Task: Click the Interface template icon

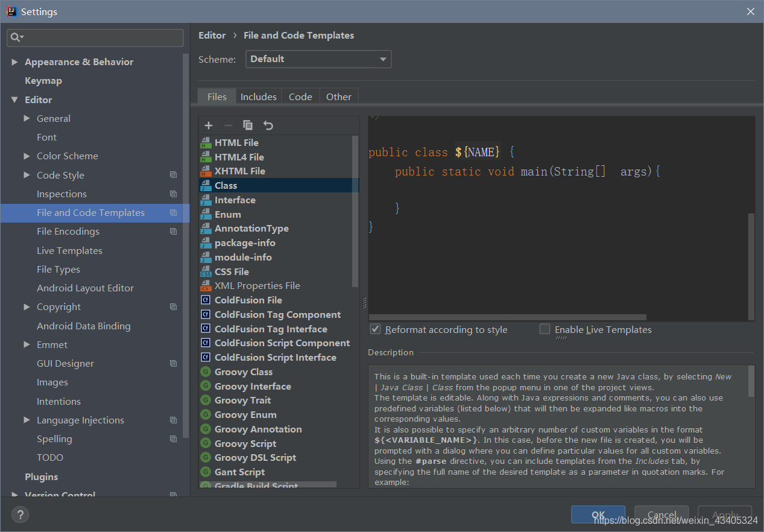Action: [x=206, y=200]
